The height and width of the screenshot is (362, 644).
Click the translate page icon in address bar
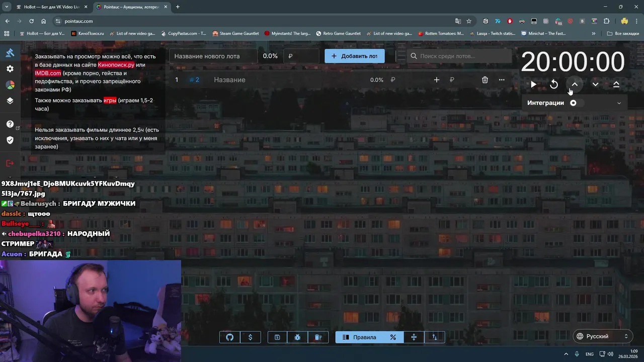click(458, 21)
